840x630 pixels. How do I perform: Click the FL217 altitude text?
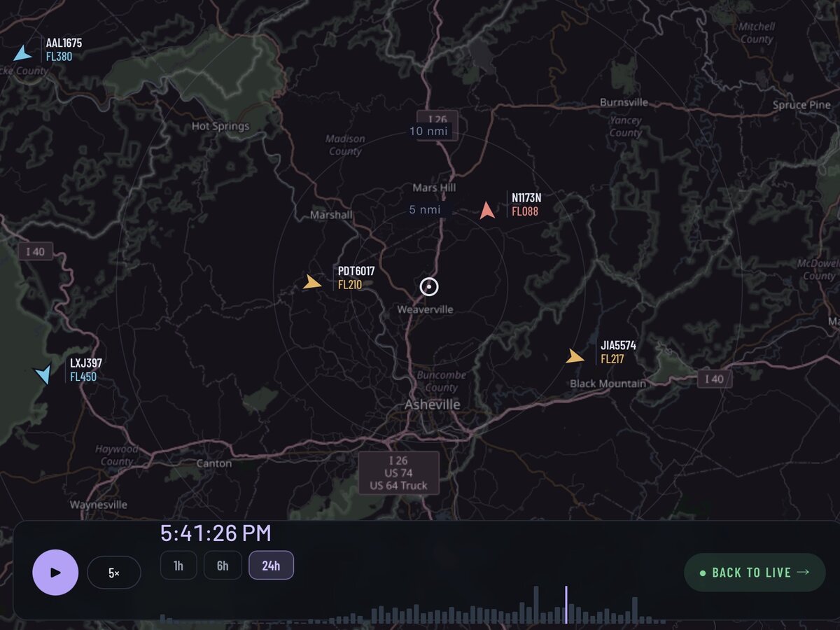[x=612, y=359]
